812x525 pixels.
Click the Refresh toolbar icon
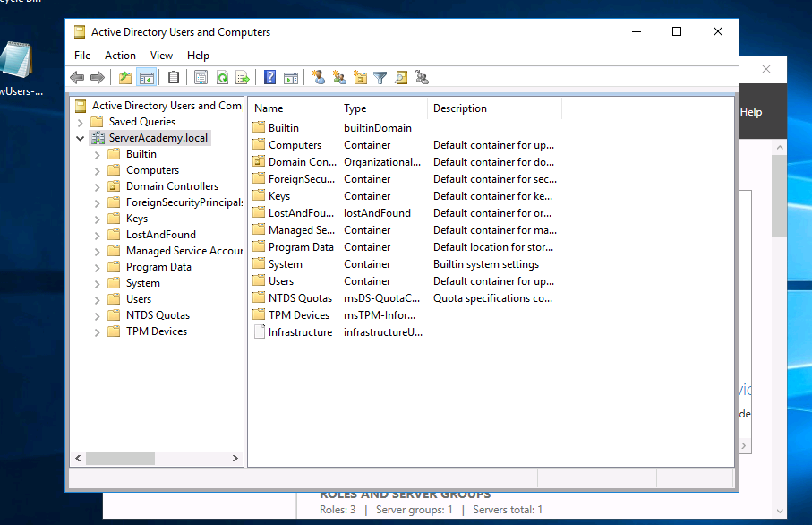222,78
